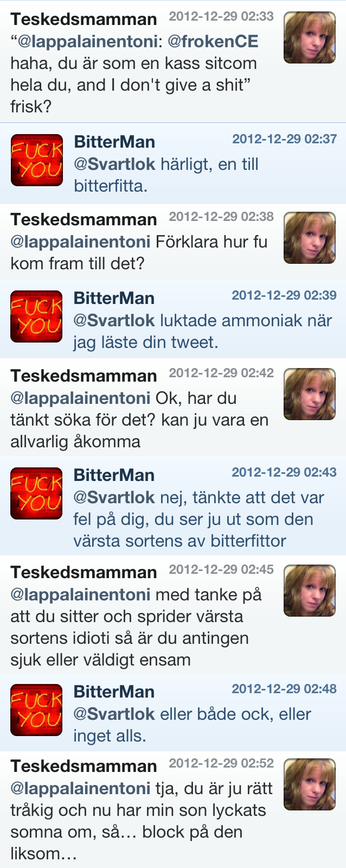Open BitterMan's avatar on the ammoniak tweet
This screenshot has width=346, height=868.
click(37, 316)
